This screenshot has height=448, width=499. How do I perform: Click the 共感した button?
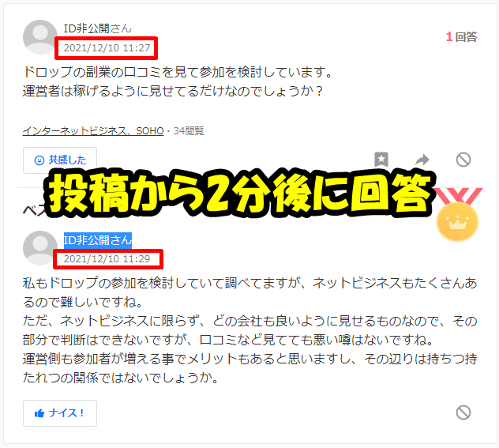60,160
